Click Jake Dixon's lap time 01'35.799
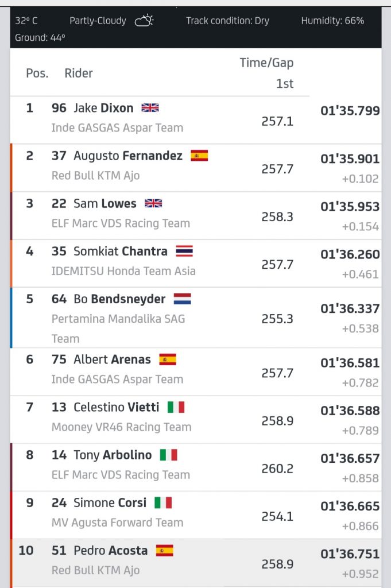This screenshot has width=391, height=588. (x=350, y=110)
